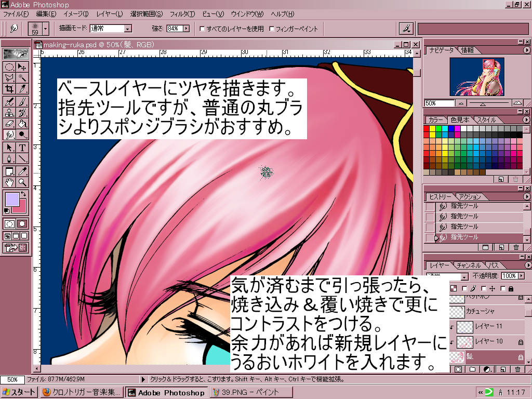The height and width of the screenshot is (399, 532).
Task: Select the Zoom magnifier tool
Action: coord(22,182)
